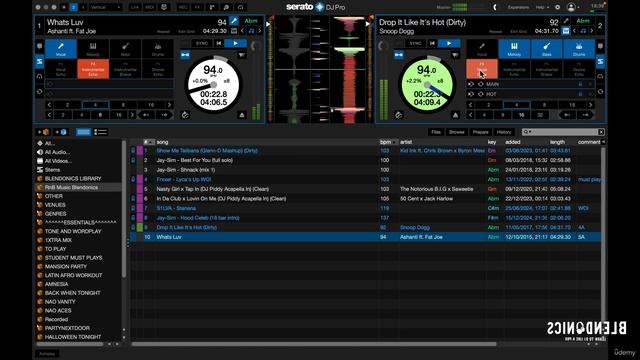Click the eject icon on deck 1
This screenshot has width=640, height=360.
coord(242,115)
